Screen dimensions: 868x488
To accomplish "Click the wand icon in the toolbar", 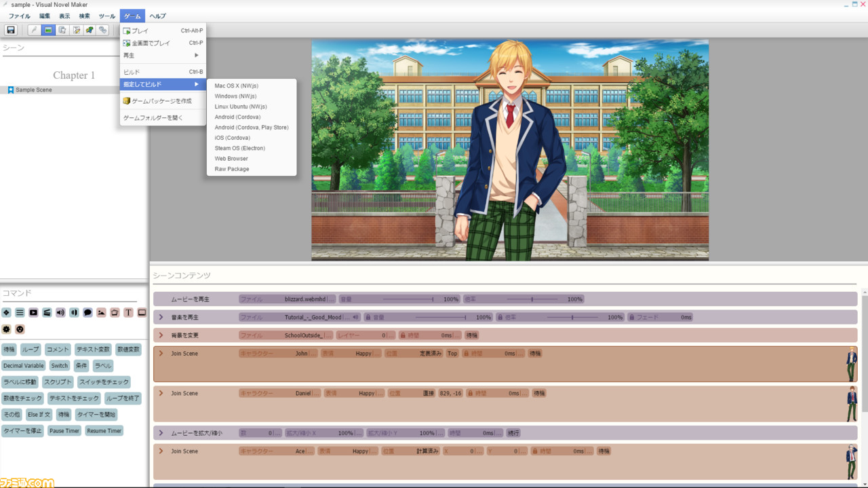I will tap(34, 30).
